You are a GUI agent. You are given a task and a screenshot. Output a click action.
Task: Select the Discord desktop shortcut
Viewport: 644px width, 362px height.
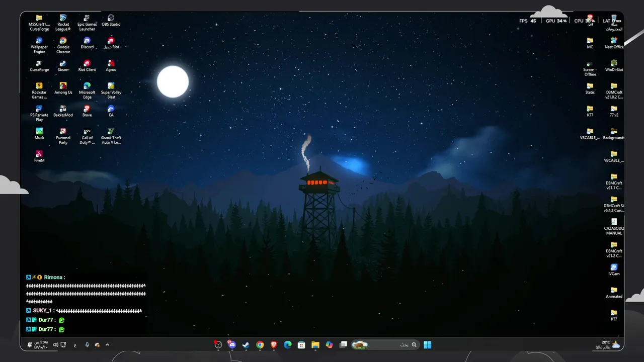coord(87,43)
